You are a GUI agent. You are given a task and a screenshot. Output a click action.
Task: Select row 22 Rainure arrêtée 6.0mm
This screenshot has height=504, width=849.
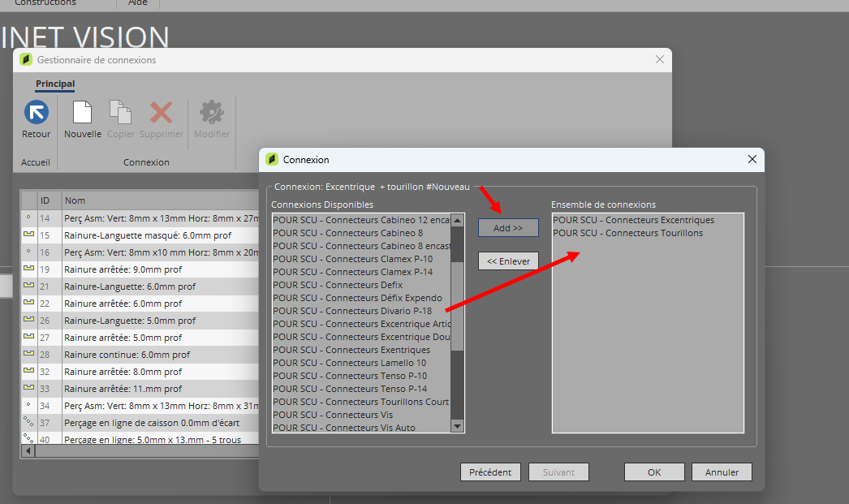(x=140, y=304)
